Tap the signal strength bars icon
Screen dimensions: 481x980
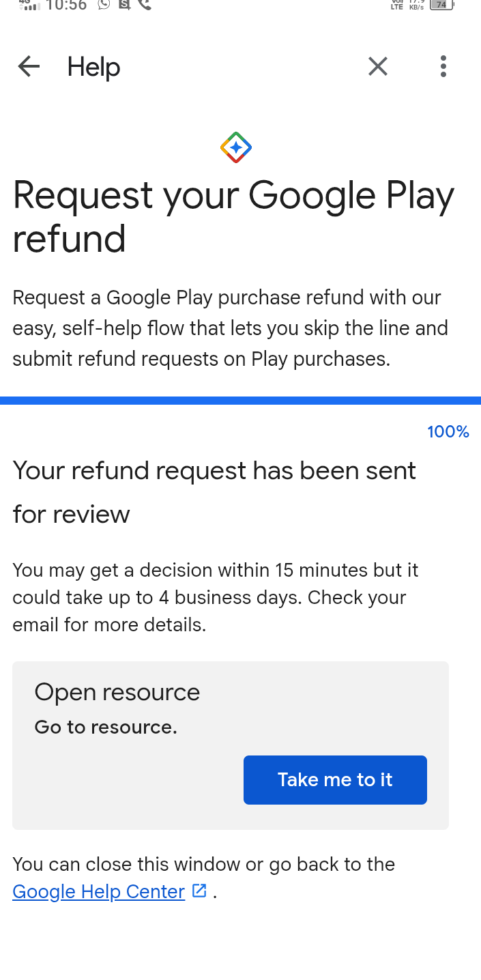click(x=28, y=5)
